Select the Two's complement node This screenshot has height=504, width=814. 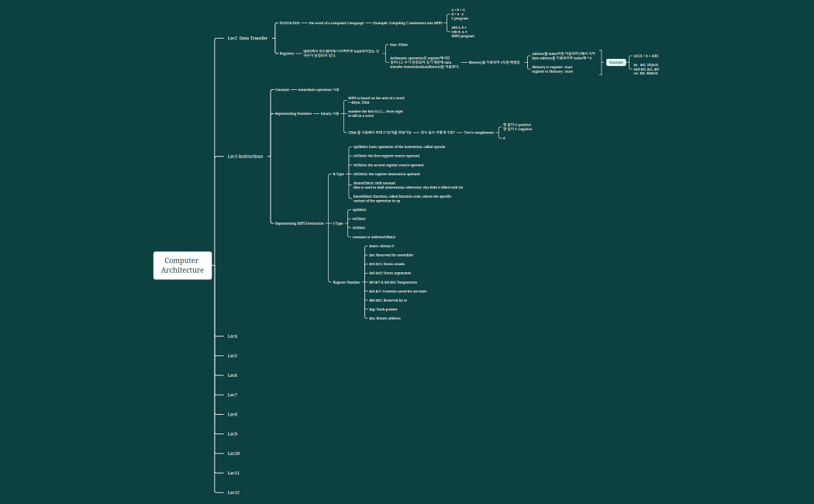pos(478,133)
